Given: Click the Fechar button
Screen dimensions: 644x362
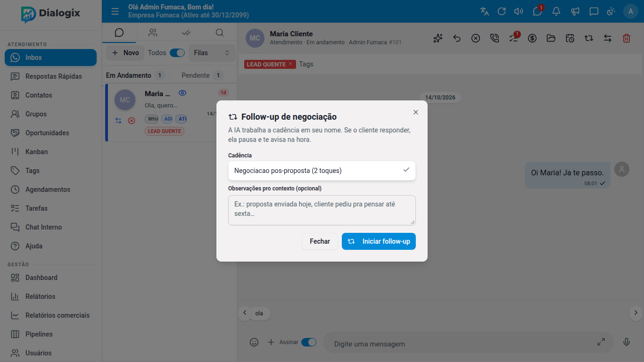Looking at the screenshot, I should [x=320, y=241].
